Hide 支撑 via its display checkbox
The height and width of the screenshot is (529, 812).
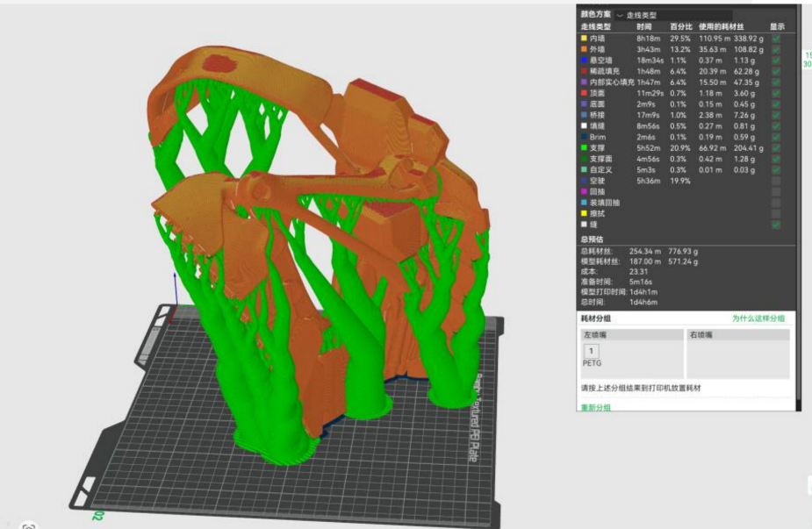pyautogui.click(x=776, y=148)
